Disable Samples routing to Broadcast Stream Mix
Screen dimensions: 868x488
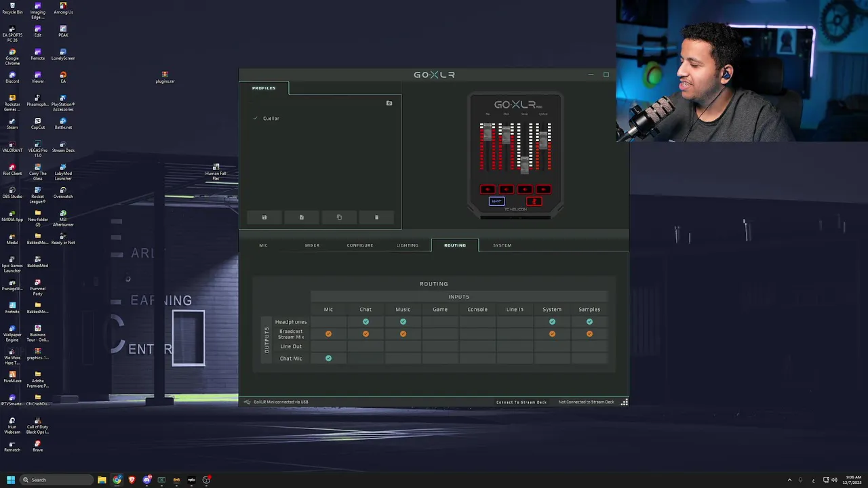pos(589,334)
